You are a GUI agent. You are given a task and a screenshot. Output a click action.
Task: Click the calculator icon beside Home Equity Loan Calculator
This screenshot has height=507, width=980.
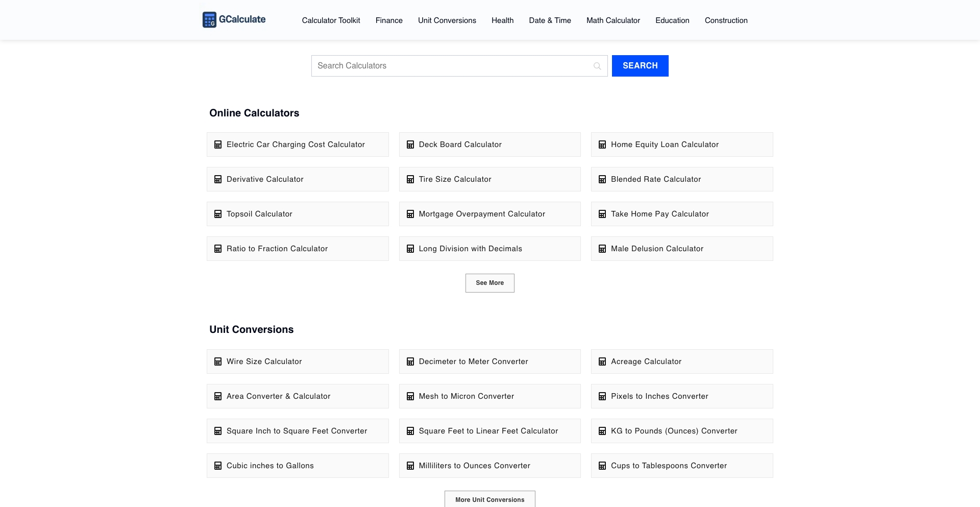click(602, 144)
